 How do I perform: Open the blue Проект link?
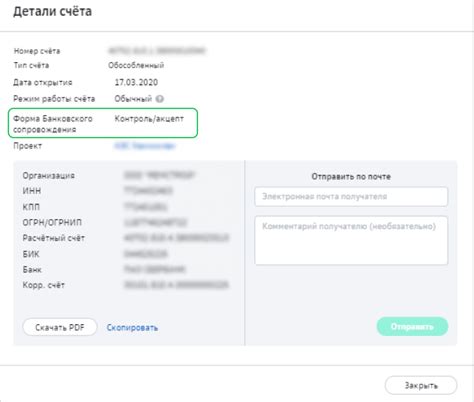point(145,146)
